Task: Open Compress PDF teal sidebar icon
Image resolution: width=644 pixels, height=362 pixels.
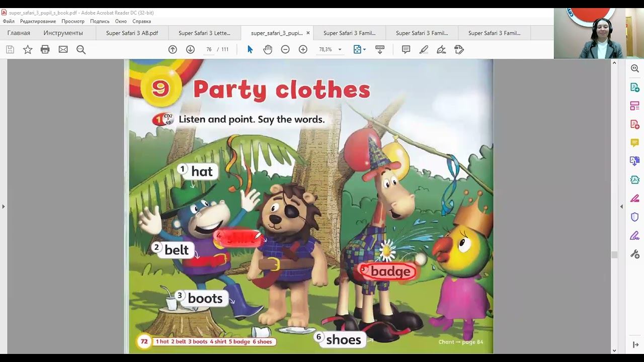Action: coord(635,179)
